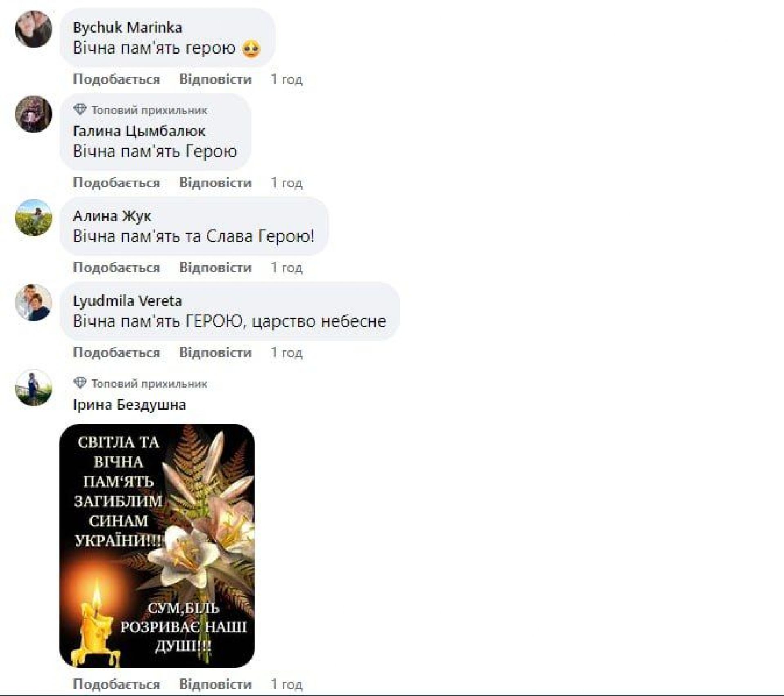Image resolution: width=784 pixels, height=696 pixels.
Task: Like Алина Жук's comment
Action: point(116,268)
